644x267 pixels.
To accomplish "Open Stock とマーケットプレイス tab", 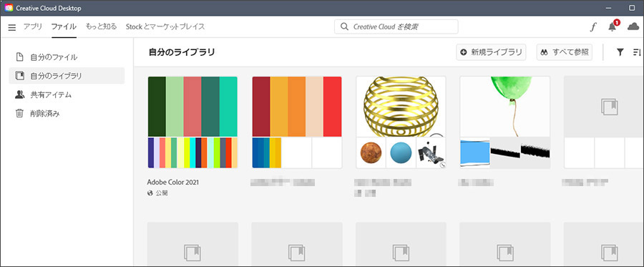I will [x=165, y=26].
